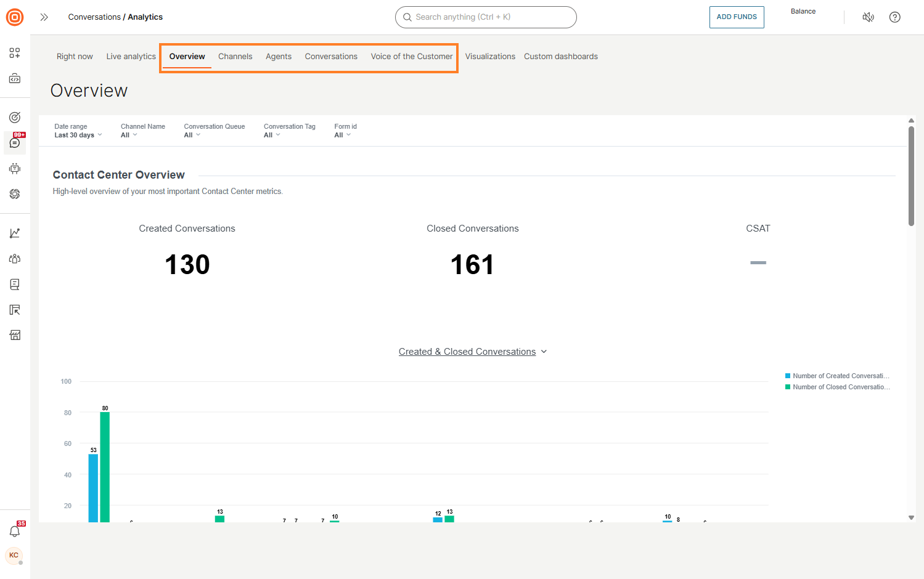This screenshot has width=924, height=579.
Task: Toggle the sound mute icon in header
Action: pos(868,17)
